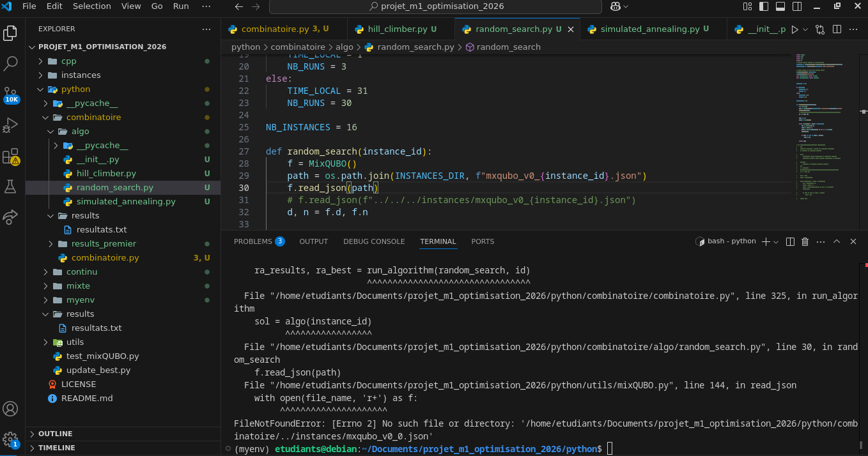Open the Manage gear icon
Viewport: 868px width, 456px height.
[x=11, y=440]
